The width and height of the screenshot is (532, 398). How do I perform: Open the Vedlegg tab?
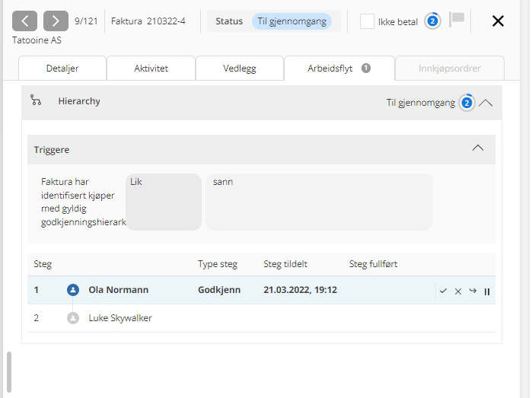240,68
